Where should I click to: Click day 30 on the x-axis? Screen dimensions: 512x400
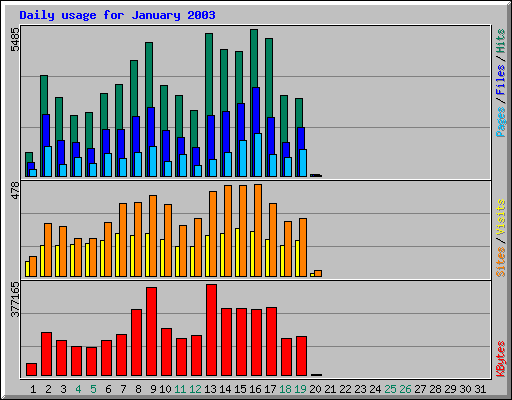point(465,389)
